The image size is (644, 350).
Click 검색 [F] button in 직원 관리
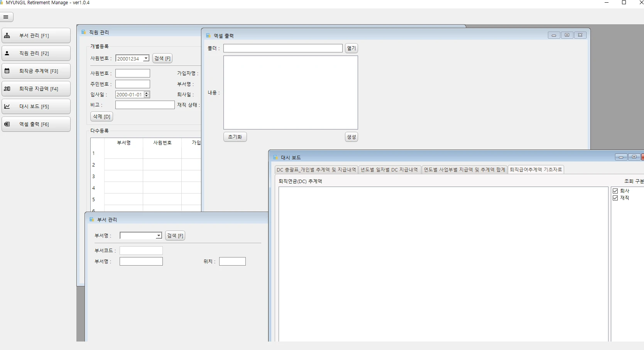point(162,59)
